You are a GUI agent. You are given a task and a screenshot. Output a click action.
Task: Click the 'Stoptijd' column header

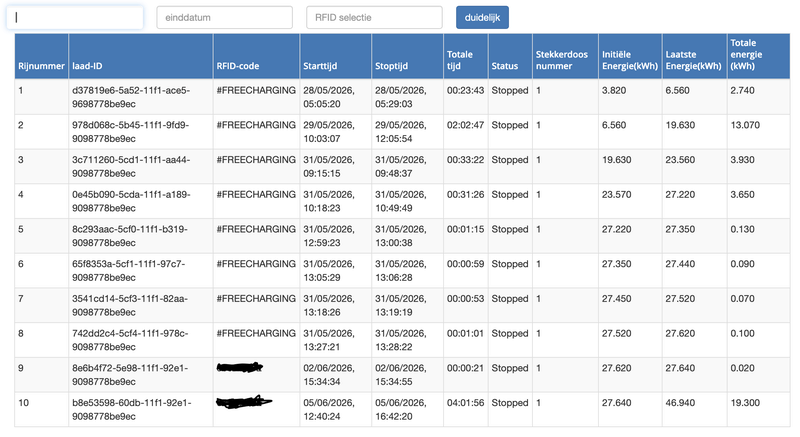pos(391,66)
